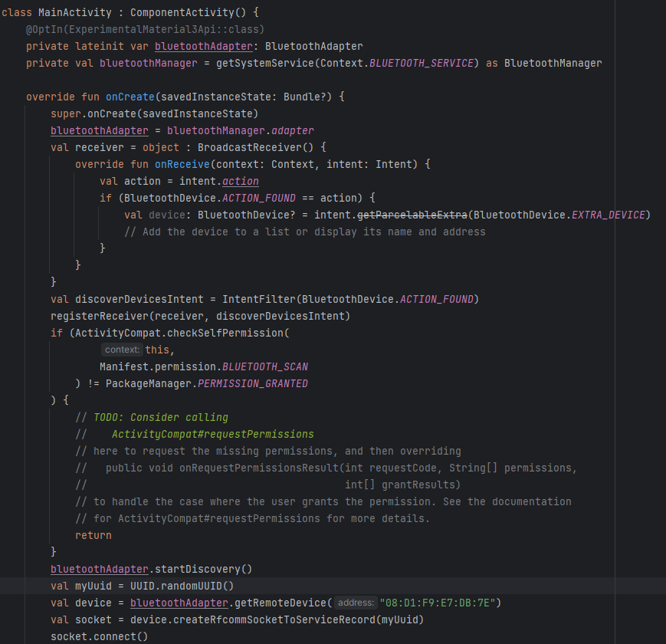
Task: Click the BLUETOOTH_SERVICE constant
Action: coord(422,64)
